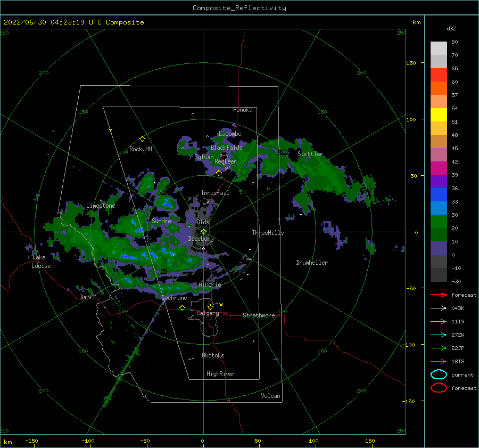Click the cyan current ellipse legend icon

tap(439, 374)
